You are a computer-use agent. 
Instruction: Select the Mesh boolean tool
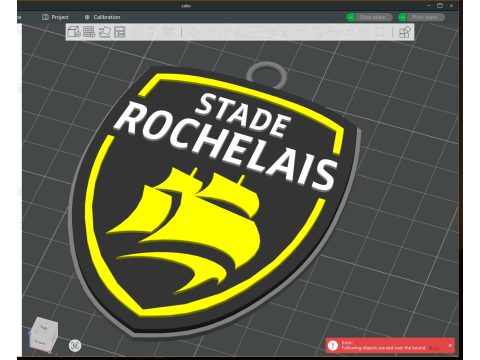270,32
